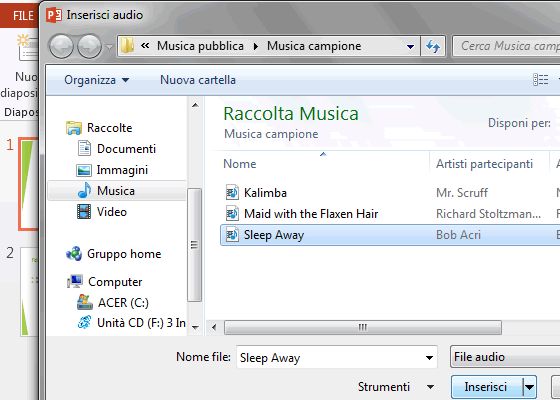This screenshot has height=400, width=560.
Task: Click the horizontal scrollbar of the file list
Action: [363, 328]
